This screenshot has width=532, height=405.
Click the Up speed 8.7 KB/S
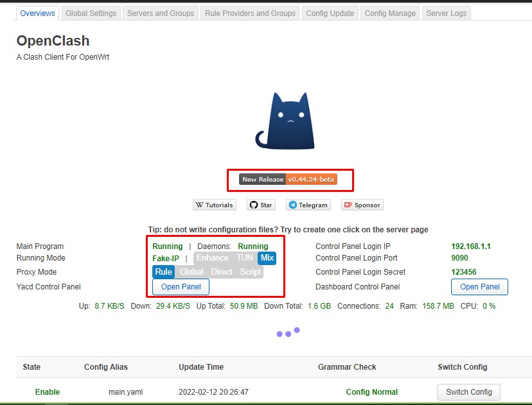click(109, 306)
